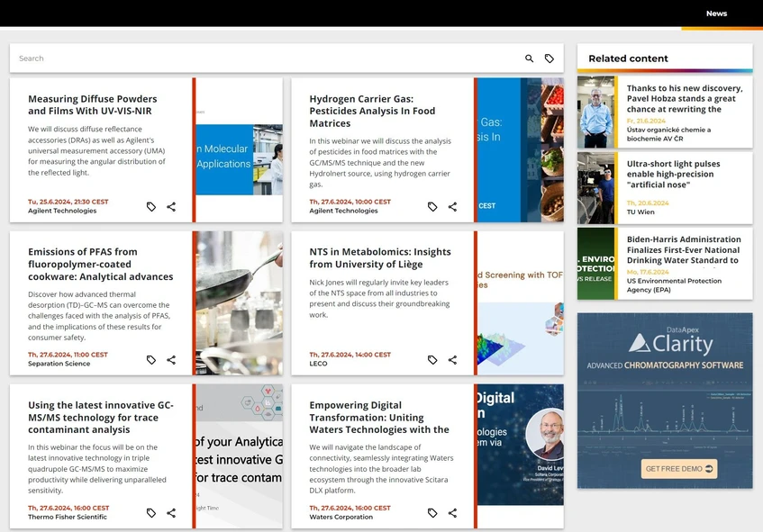Click the Molecular Applications banner image

pyautogui.click(x=239, y=159)
